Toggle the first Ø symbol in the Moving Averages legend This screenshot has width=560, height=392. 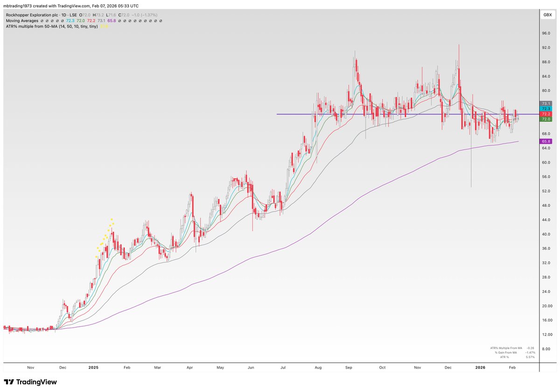(x=42, y=21)
